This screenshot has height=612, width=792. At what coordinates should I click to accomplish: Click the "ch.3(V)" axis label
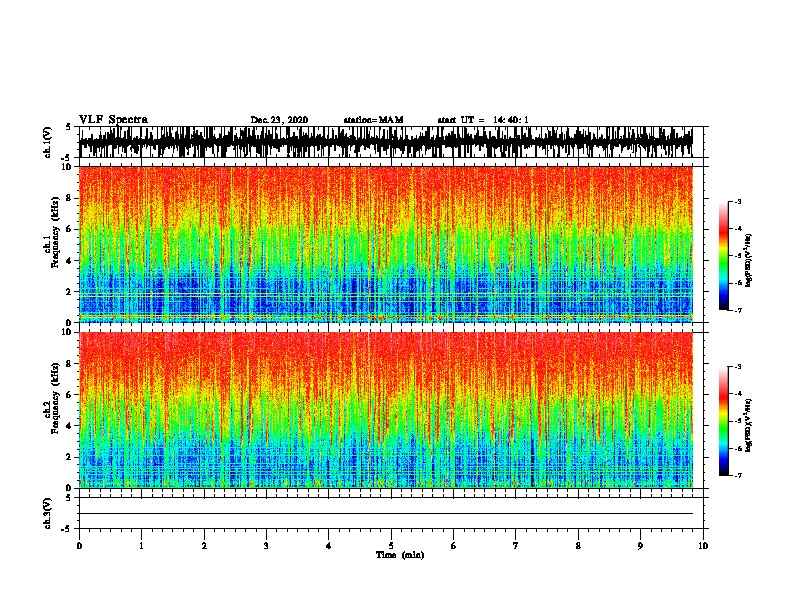[48, 513]
